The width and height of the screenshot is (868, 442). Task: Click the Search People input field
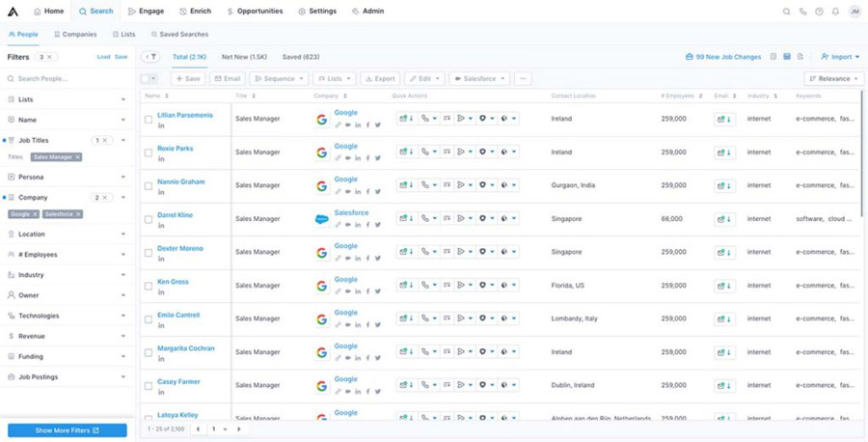(68, 78)
